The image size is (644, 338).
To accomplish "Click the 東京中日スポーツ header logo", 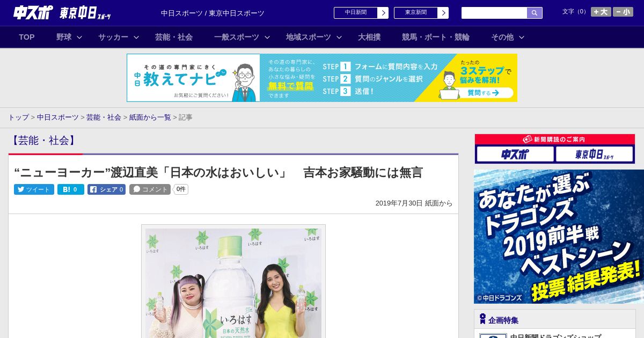I will (x=85, y=13).
